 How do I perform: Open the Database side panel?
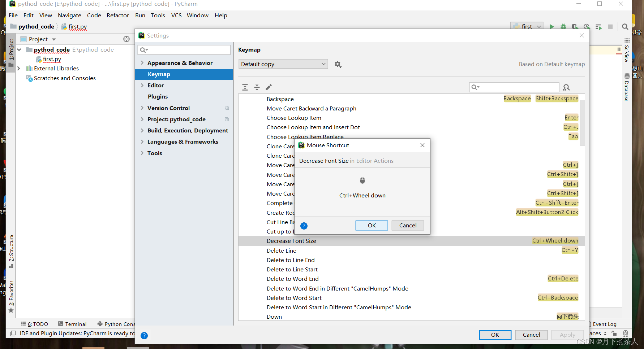pyautogui.click(x=627, y=87)
